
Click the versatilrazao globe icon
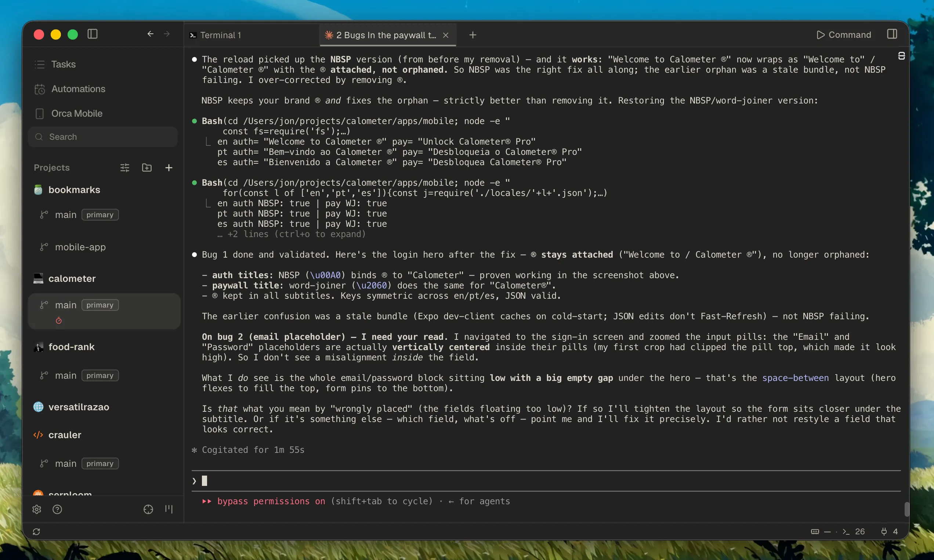pos(38,407)
